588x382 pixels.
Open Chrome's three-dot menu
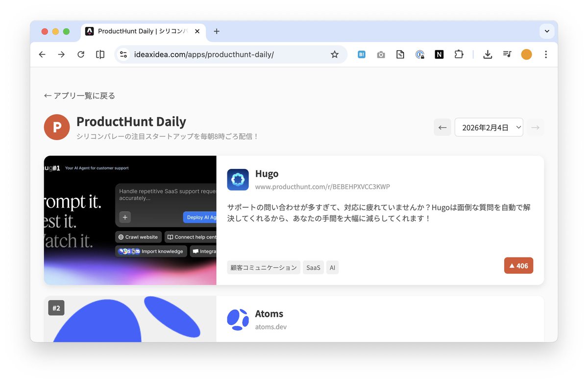[546, 54]
